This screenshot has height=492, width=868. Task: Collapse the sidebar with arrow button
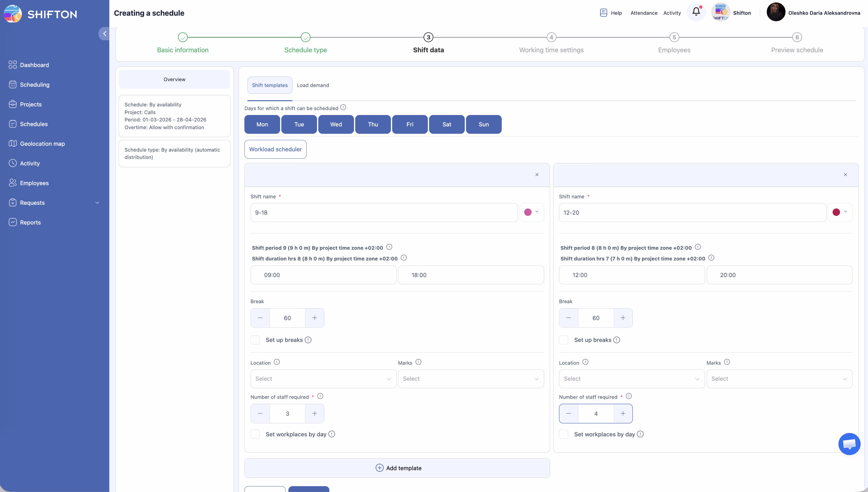[104, 34]
